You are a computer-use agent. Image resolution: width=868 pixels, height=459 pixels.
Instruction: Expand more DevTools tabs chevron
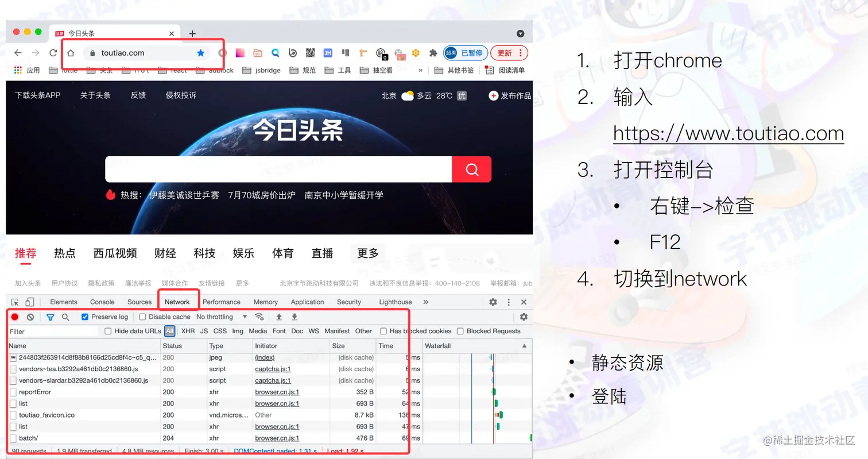point(426,302)
